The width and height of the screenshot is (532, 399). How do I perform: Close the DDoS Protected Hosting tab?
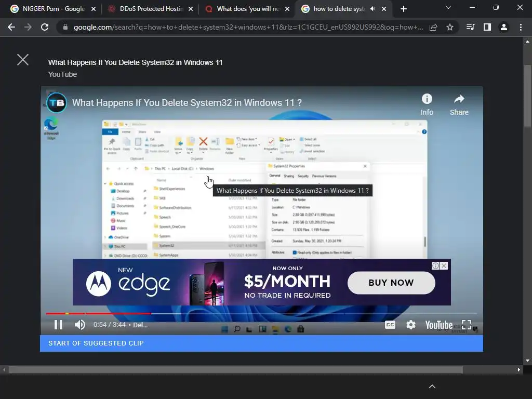(x=191, y=9)
